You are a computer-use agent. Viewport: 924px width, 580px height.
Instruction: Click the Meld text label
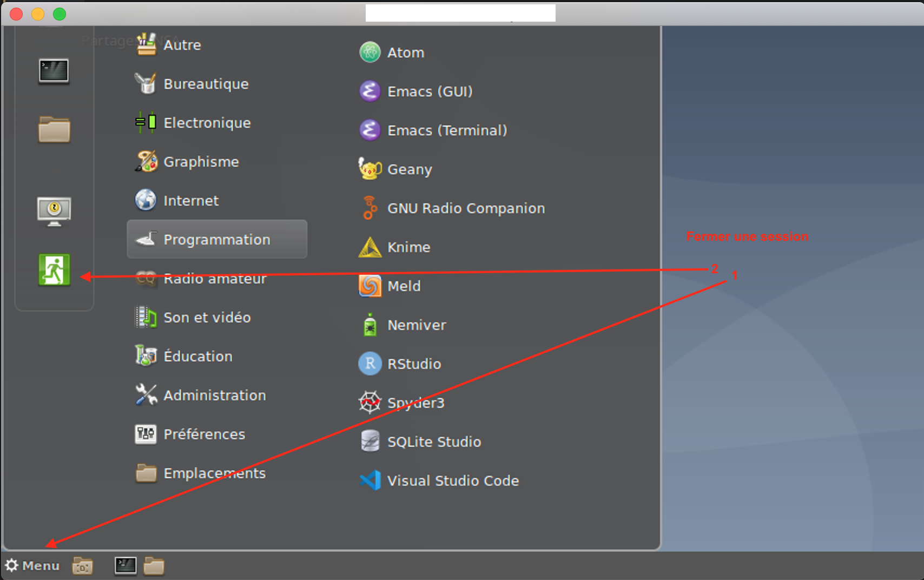404,286
